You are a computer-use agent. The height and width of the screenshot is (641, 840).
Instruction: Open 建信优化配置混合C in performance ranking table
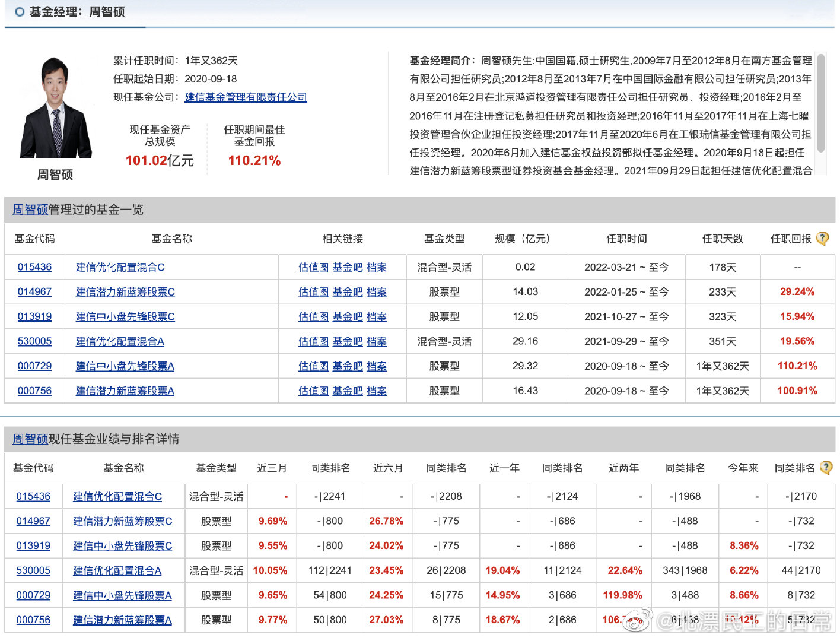(x=117, y=496)
